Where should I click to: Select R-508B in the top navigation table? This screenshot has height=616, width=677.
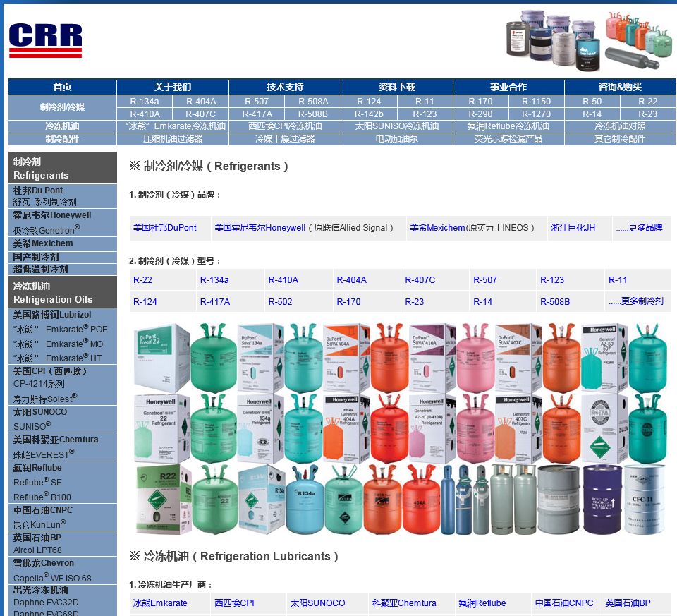click(x=313, y=114)
